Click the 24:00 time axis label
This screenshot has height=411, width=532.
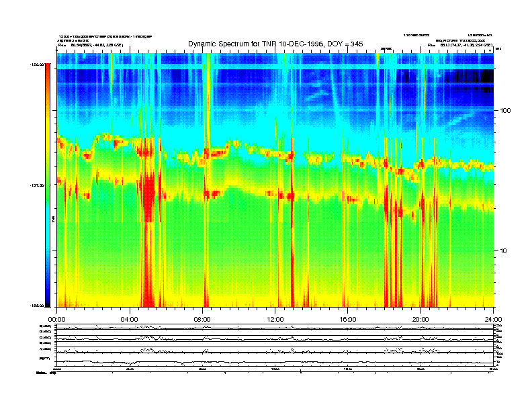[494, 320]
